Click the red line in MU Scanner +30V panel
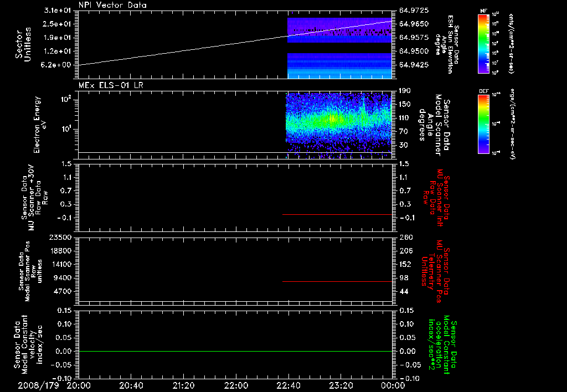The height and width of the screenshot is (392, 567). (337, 214)
